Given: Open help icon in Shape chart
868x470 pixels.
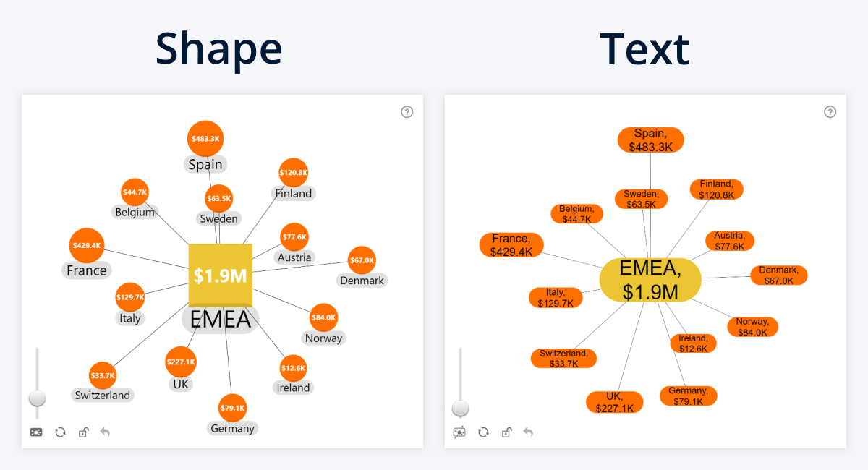Looking at the screenshot, I should click(407, 111).
